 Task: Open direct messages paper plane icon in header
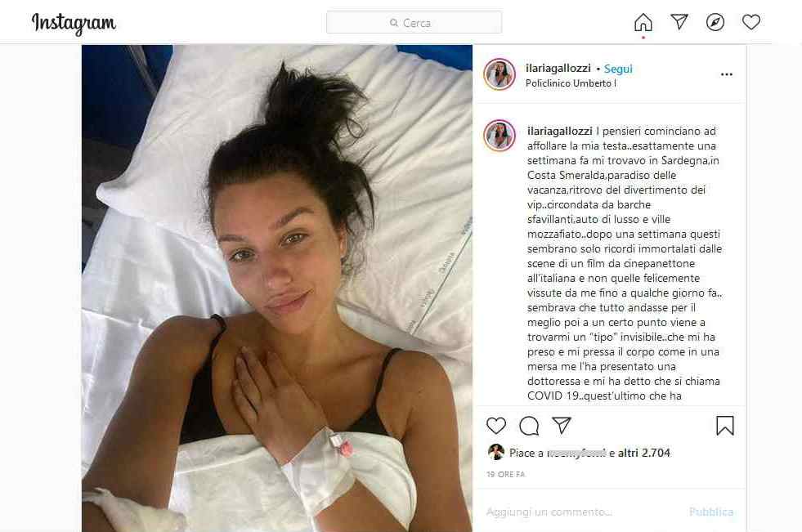(679, 21)
